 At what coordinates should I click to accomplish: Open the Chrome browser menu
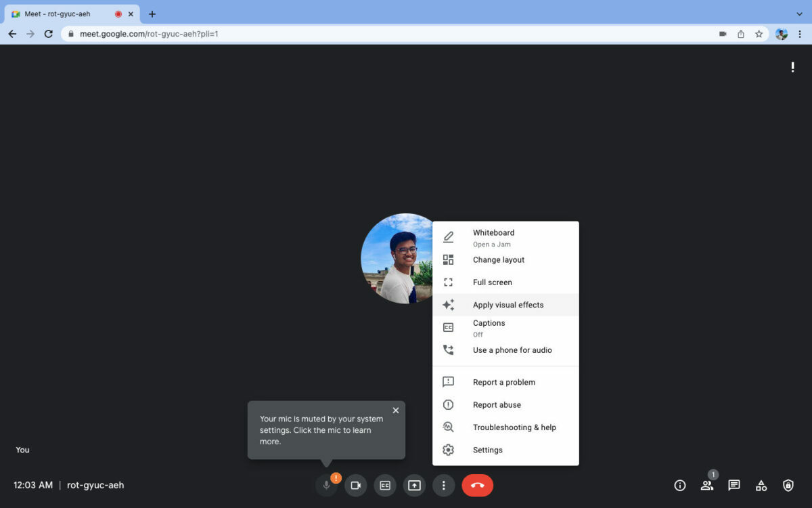[x=800, y=33]
